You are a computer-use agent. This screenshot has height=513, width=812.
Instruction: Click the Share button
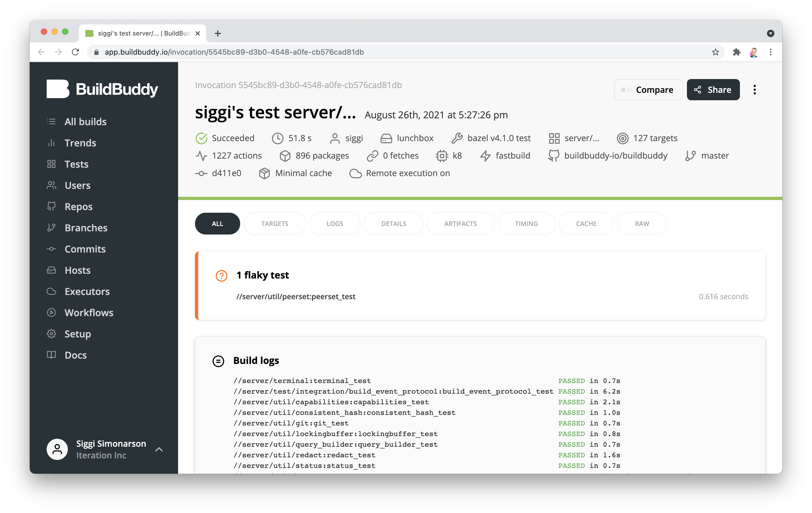point(713,89)
